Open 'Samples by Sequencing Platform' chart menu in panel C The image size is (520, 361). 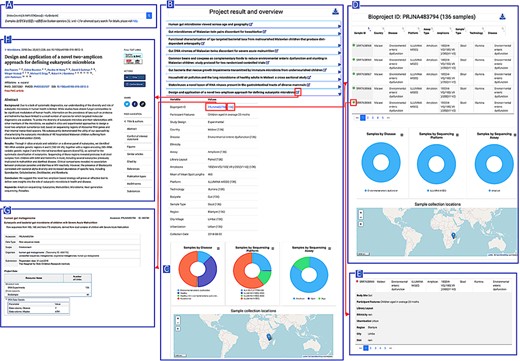click(x=273, y=248)
